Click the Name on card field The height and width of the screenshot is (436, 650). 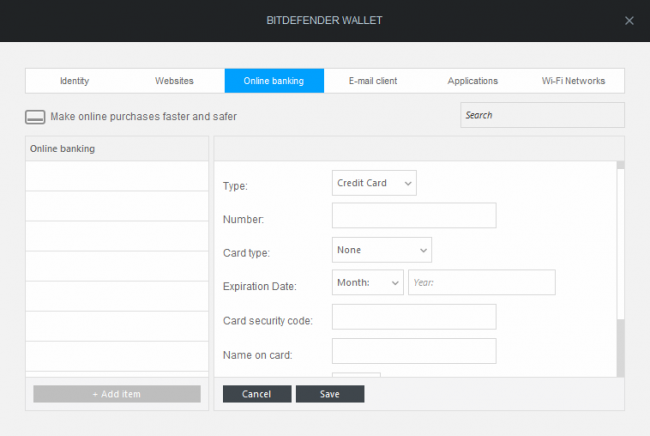[x=414, y=351]
